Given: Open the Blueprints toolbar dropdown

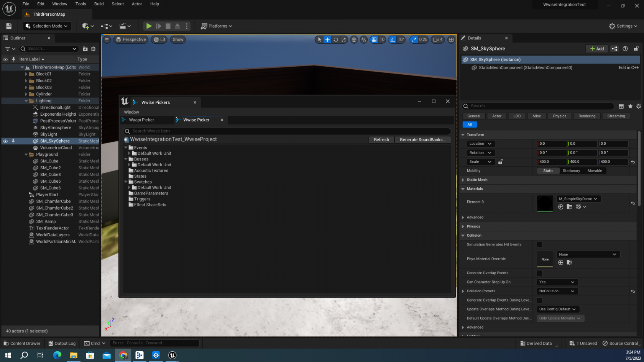Looking at the screenshot, I should click(107, 26).
